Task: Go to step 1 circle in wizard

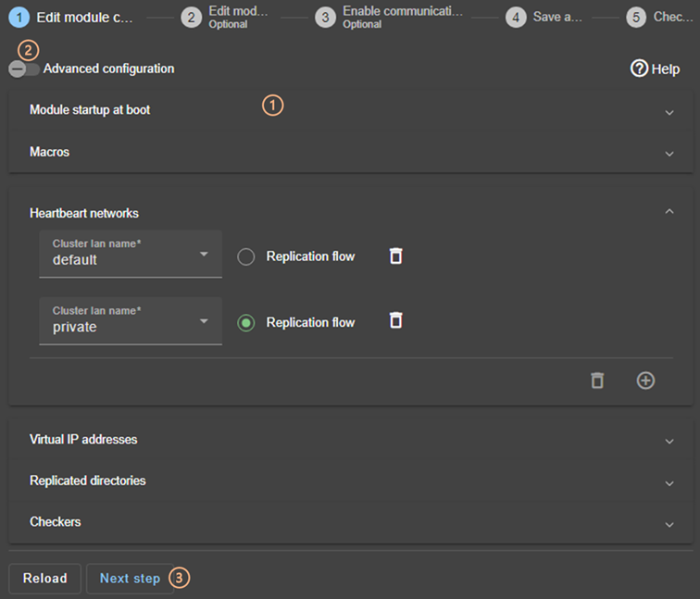Action: tap(19, 18)
